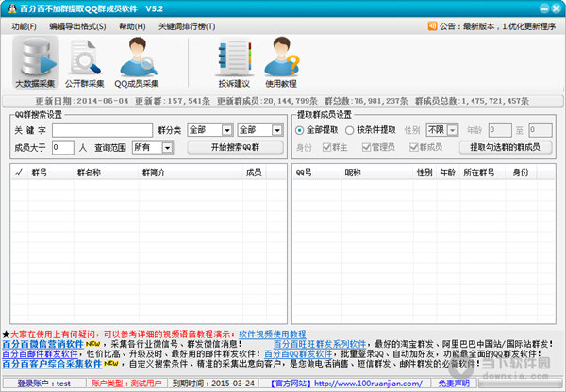Click the 登录账户：test status text
The image size is (566, 392).
[44, 384]
